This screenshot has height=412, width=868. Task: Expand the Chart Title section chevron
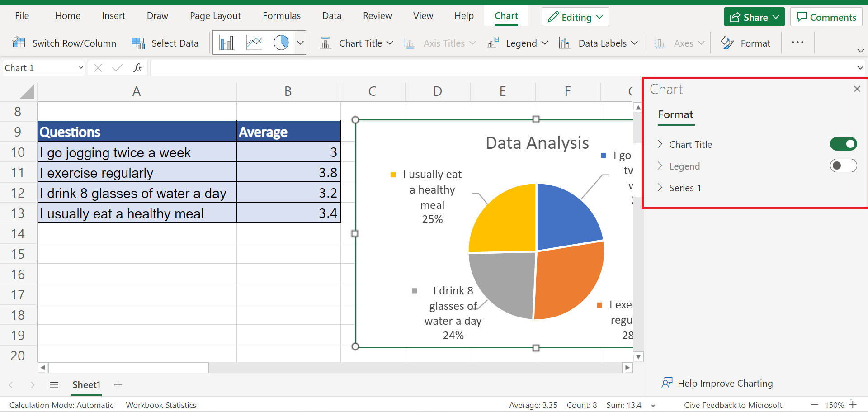coord(660,144)
